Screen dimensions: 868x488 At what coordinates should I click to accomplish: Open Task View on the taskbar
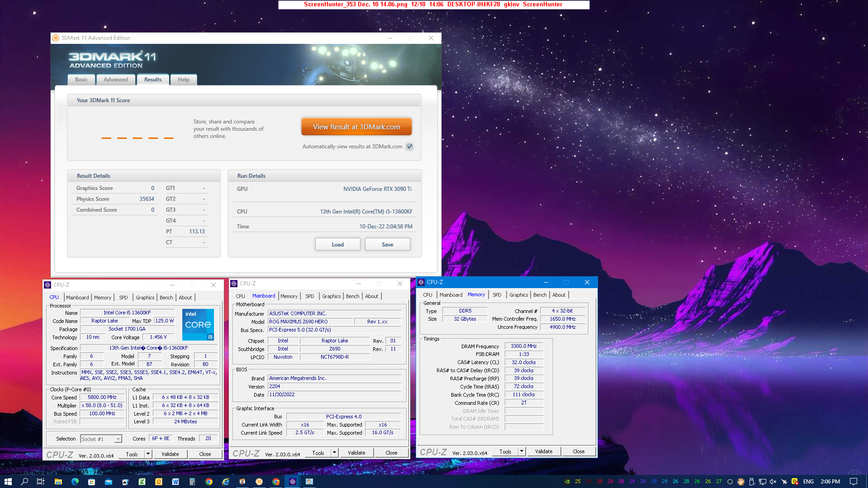click(40, 481)
